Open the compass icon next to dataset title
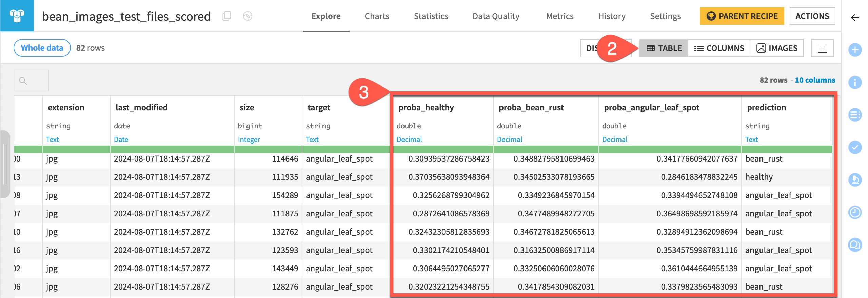This screenshot has width=868, height=298. [248, 16]
